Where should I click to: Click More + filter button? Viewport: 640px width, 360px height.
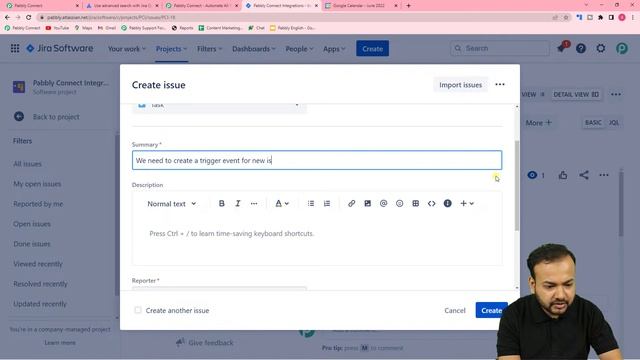tap(538, 123)
